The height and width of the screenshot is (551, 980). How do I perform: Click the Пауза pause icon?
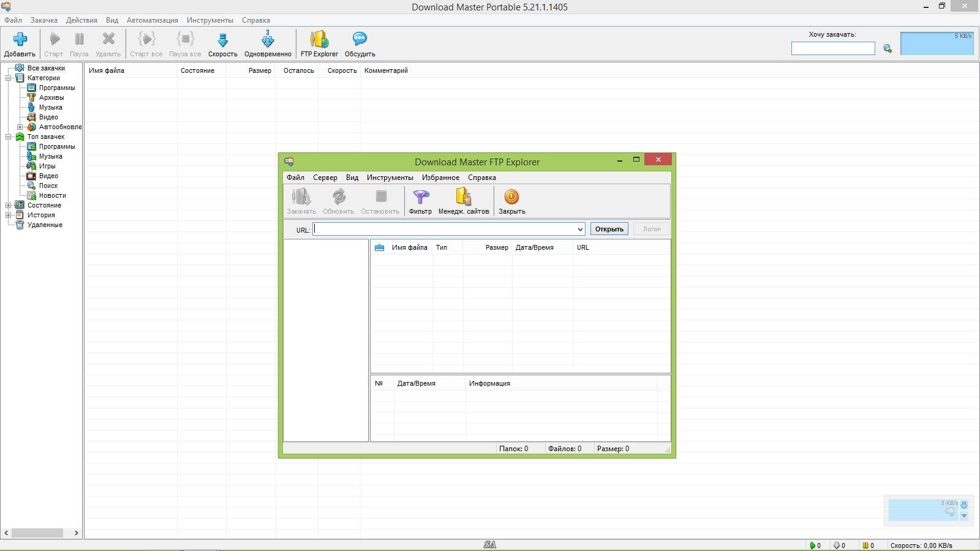(x=79, y=39)
